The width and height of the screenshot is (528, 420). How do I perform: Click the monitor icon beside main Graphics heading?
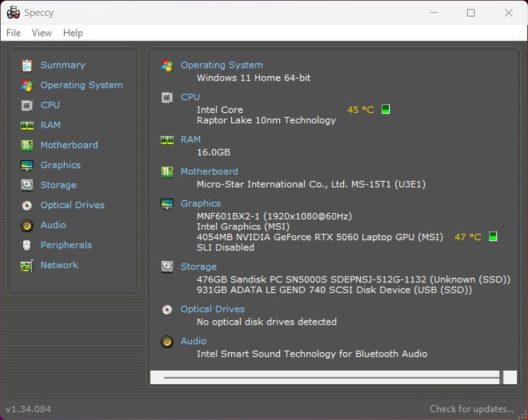167,203
